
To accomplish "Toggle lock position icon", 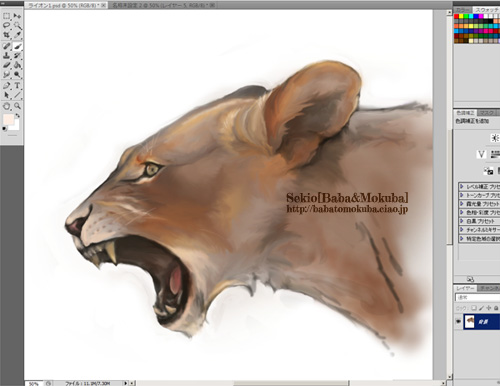I will (489, 308).
